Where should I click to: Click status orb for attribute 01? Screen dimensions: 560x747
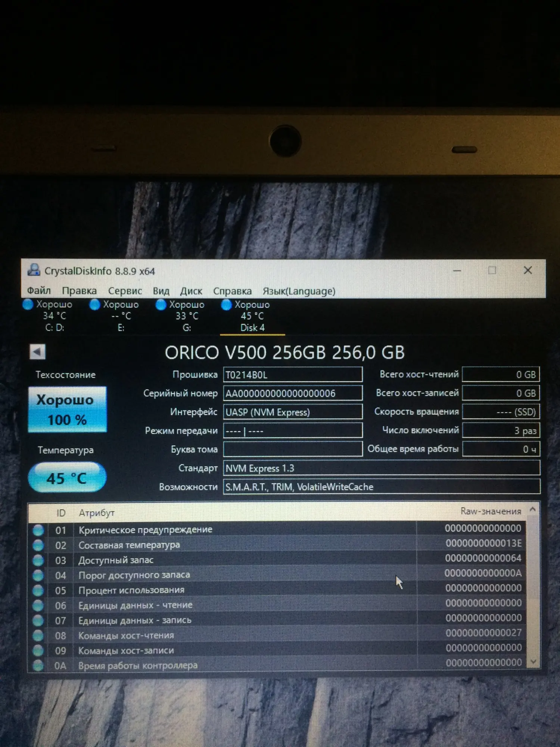click(x=38, y=530)
